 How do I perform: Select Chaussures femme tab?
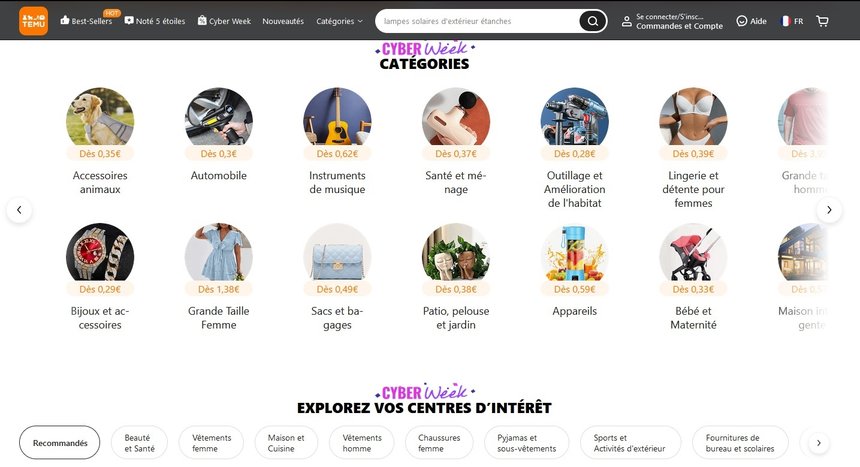click(439, 443)
